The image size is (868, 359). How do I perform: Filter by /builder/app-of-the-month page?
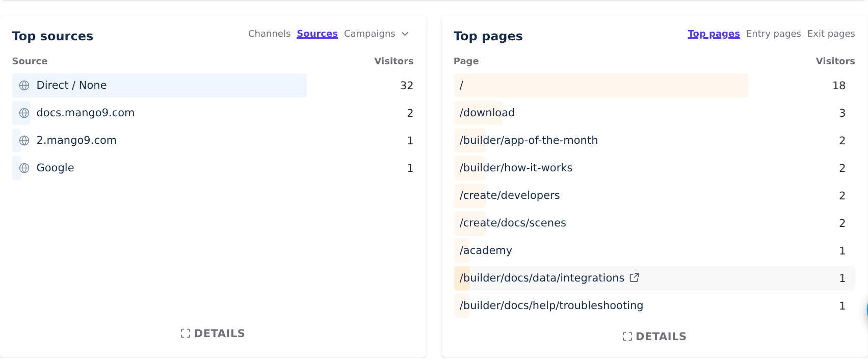[529, 140]
